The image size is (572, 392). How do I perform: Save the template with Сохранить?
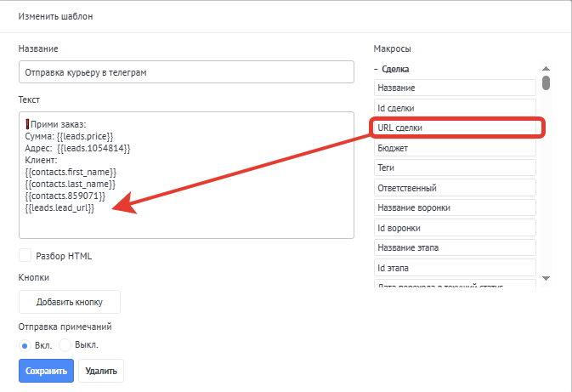47,371
